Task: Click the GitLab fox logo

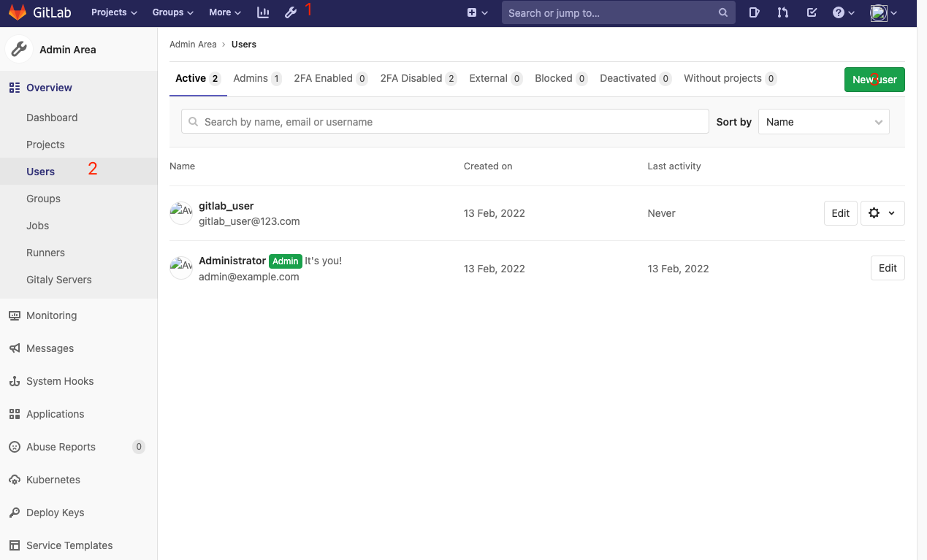Action: 17,12
